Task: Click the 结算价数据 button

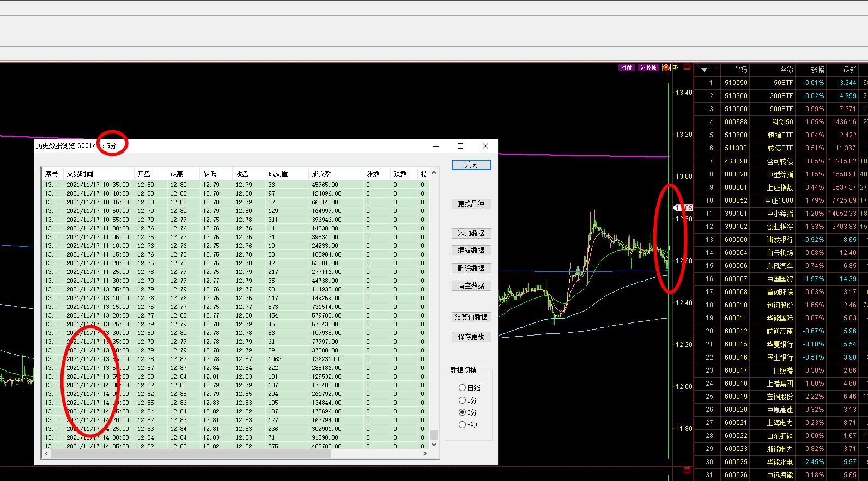Action: tap(471, 317)
